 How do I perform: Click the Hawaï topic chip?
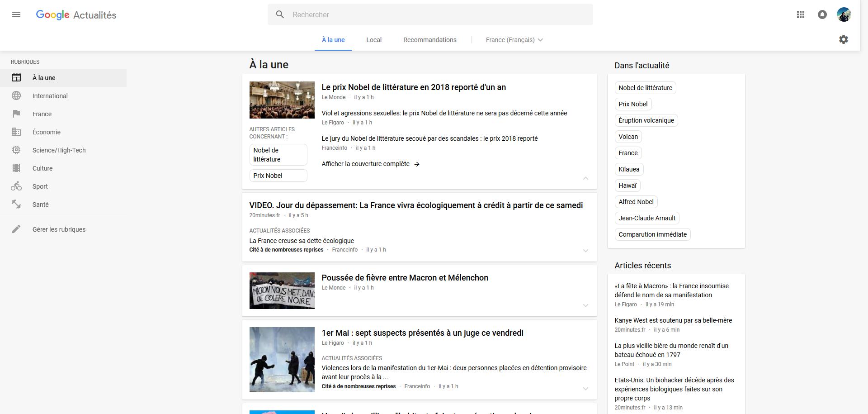click(627, 186)
